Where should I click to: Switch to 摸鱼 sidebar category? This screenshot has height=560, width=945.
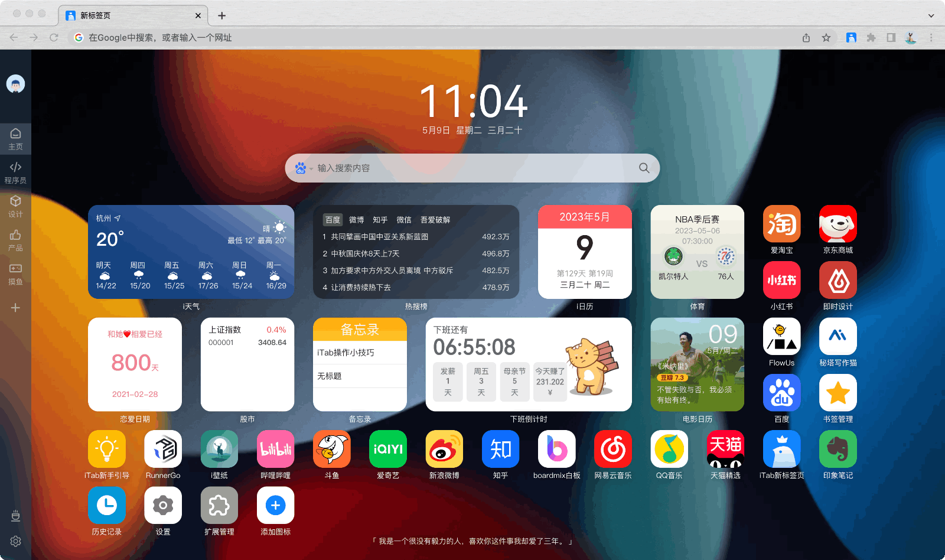[15, 274]
